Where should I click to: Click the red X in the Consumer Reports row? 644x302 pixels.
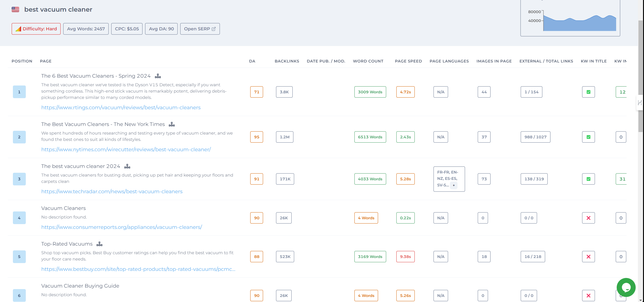(588, 218)
